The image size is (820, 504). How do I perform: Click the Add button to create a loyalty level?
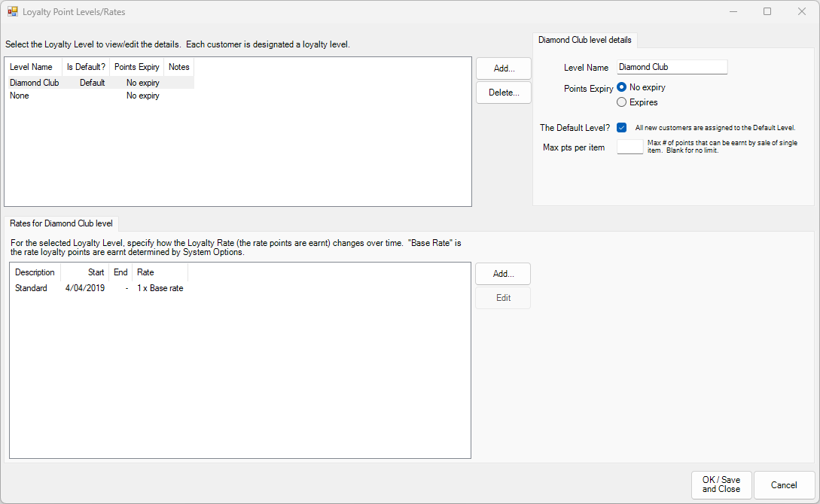point(503,68)
